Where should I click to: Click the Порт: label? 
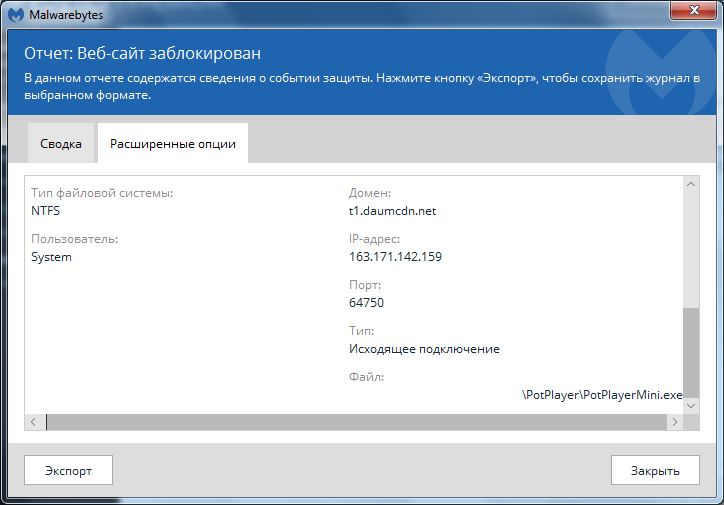coord(365,285)
